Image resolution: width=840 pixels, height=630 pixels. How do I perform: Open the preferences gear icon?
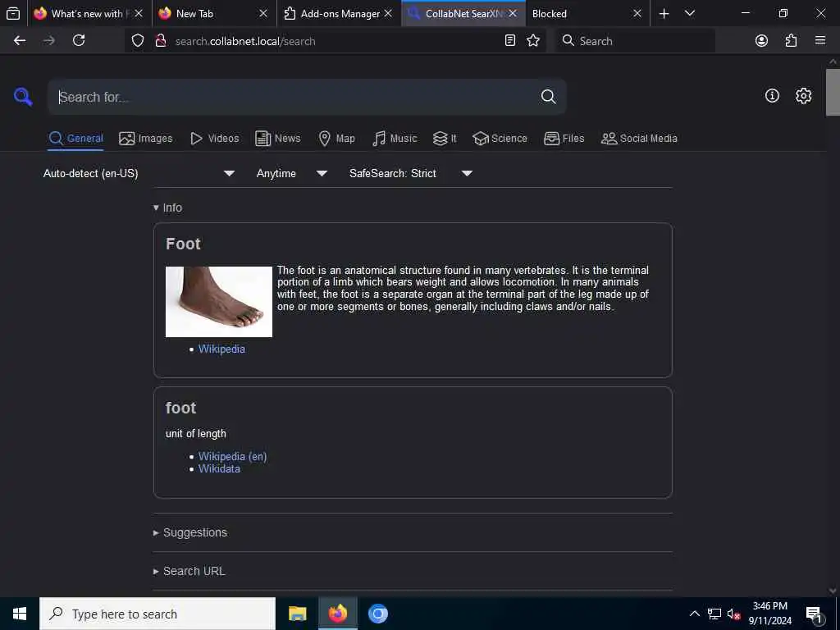point(803,96)
